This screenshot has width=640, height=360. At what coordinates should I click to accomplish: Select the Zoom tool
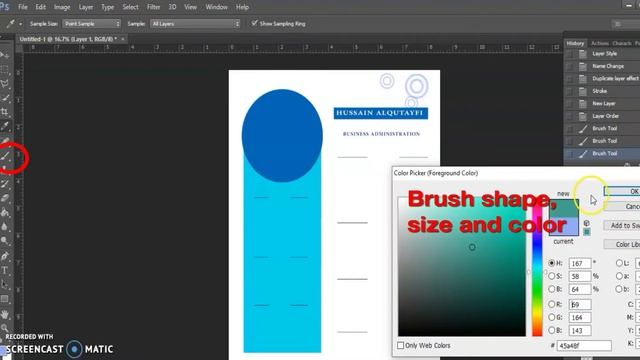pos(5,328)
